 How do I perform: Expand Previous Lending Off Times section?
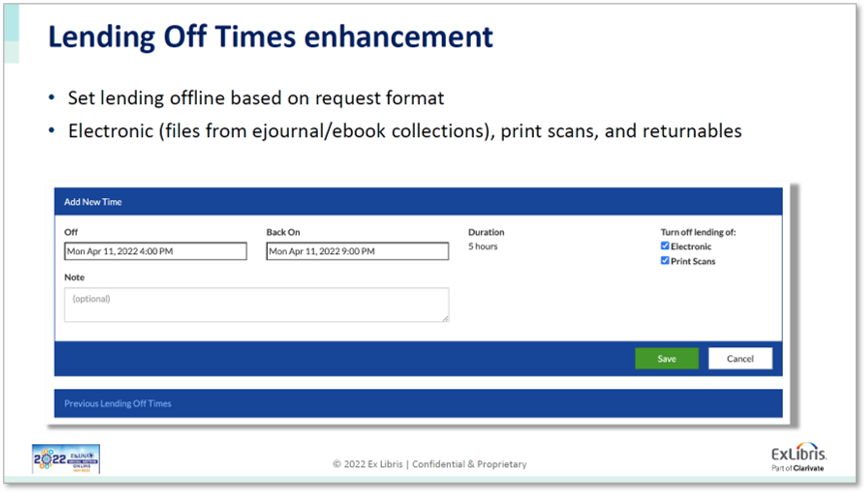click(x=118, y=404)
